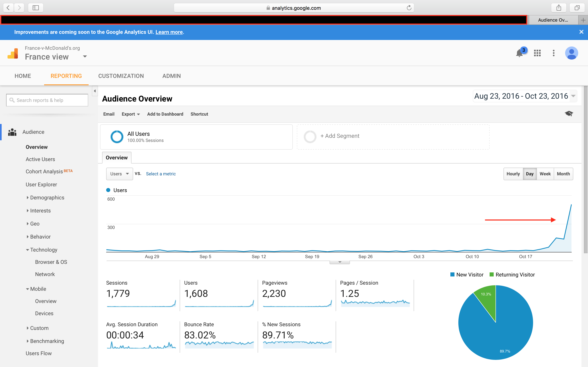Open the Export dropdown
The image size is (588, 367).
tap(130, 114)
